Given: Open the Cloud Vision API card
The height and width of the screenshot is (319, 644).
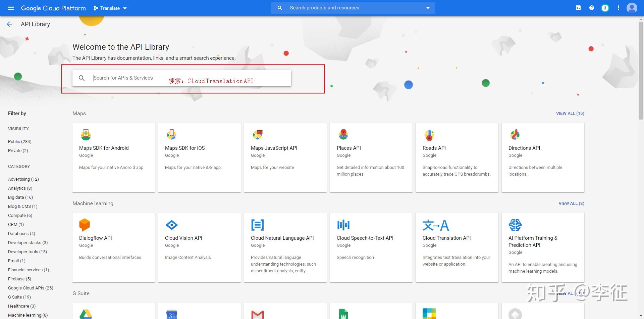Looking at the screenshot, I should 199,247.
